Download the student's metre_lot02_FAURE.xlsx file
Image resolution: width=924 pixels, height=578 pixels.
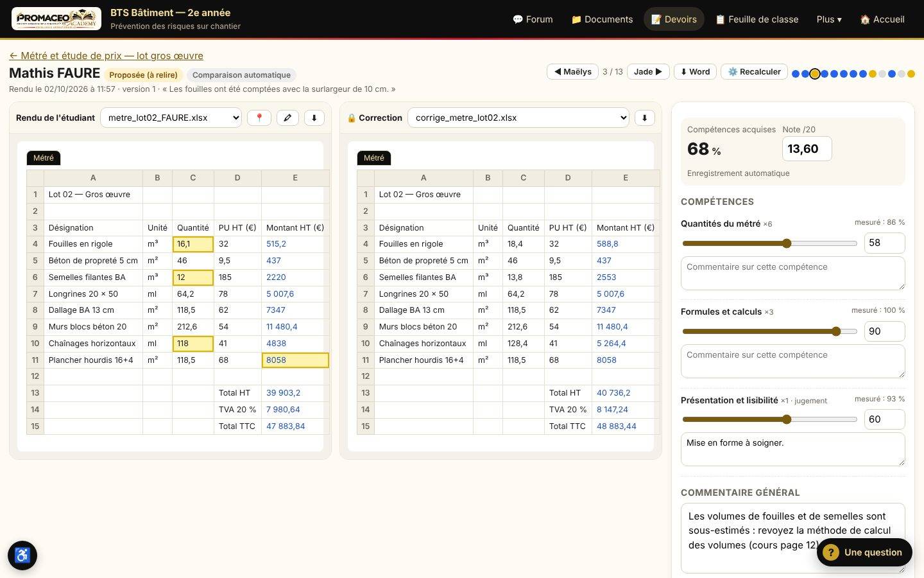[314, 118]
